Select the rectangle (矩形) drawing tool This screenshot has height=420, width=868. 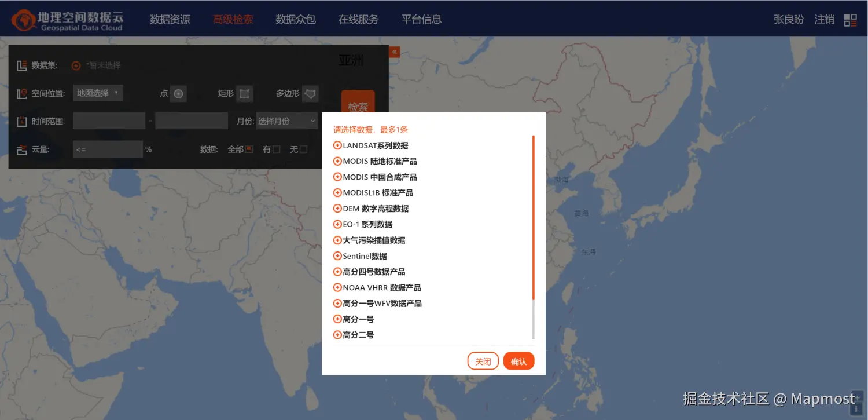(244, 93)
